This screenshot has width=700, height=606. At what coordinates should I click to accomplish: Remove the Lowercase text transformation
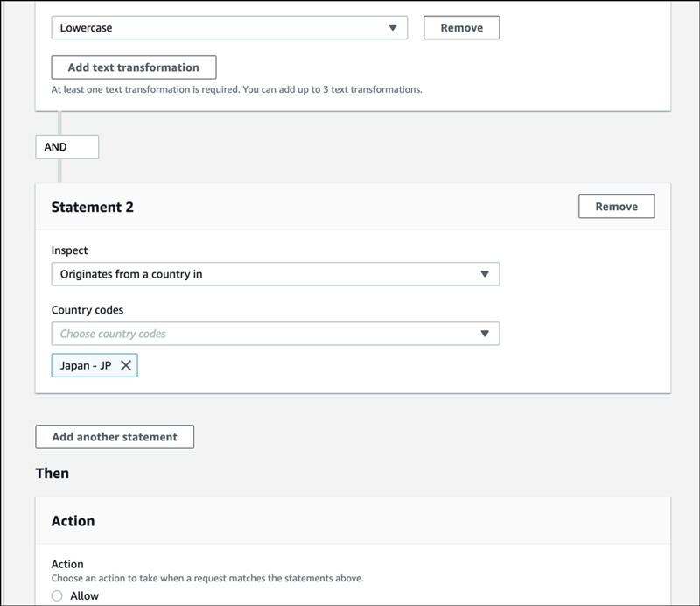[461, 28]
